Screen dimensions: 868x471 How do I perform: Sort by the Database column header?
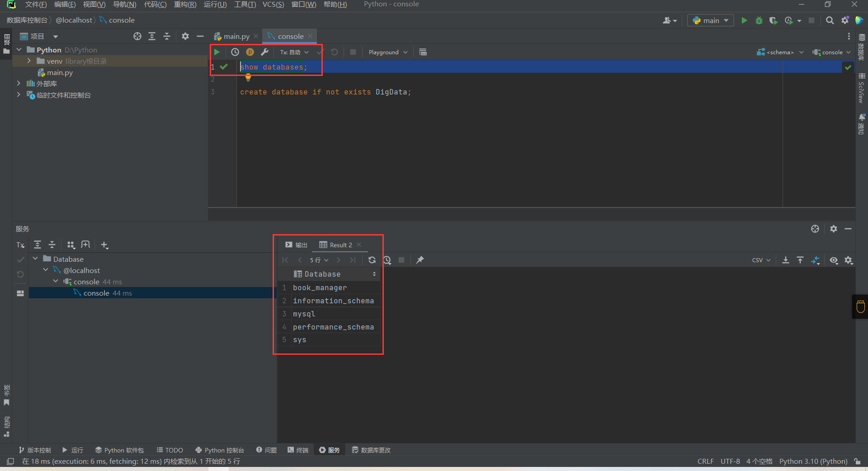point(335,274)
